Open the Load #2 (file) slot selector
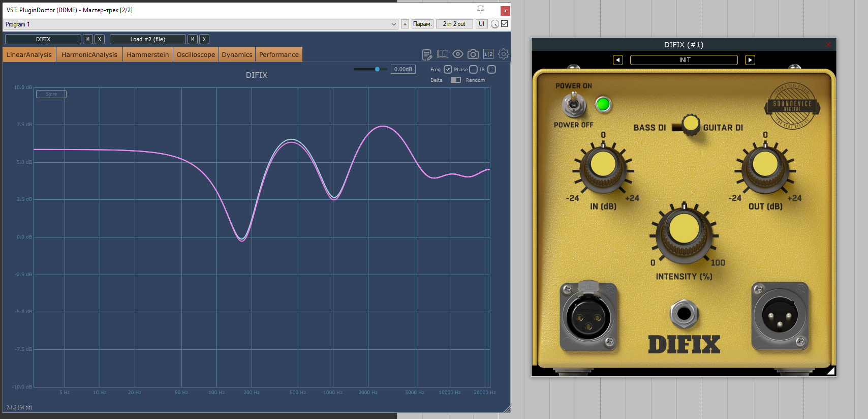868x419 pixels. [x=148, y=39]
